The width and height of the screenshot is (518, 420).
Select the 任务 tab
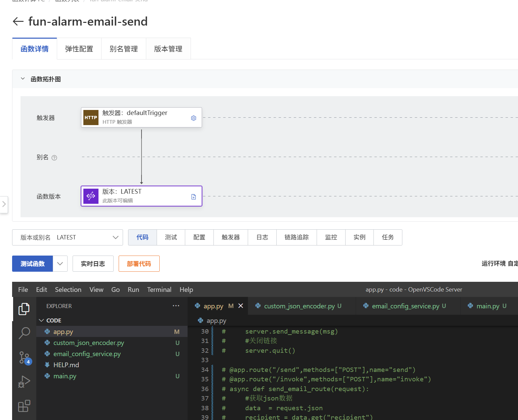[388, 237]
